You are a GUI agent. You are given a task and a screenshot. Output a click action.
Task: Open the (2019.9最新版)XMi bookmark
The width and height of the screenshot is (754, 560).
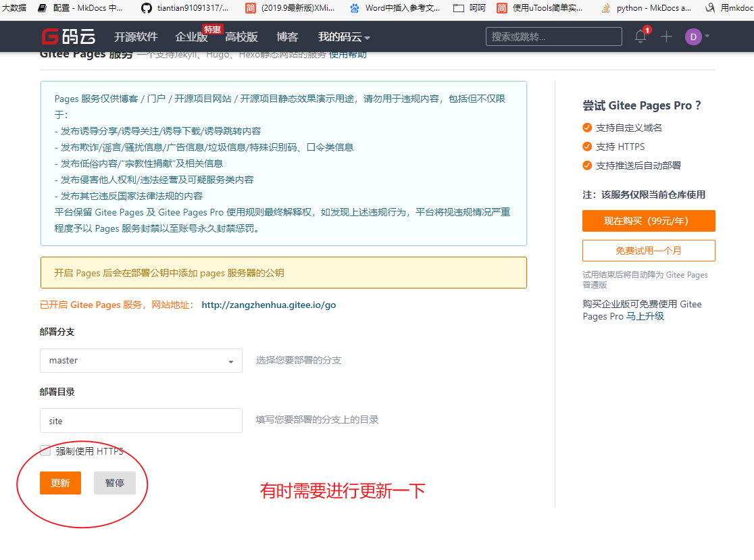click(290, 7)
